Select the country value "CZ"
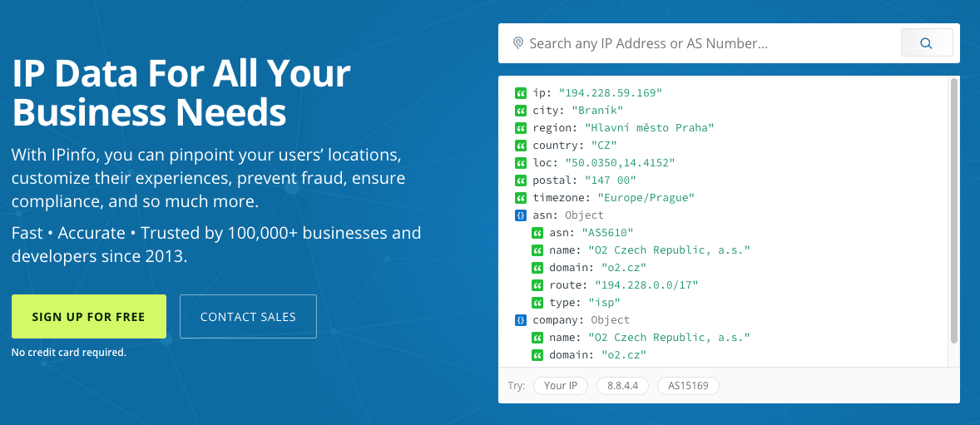The height and width of the screenshot is (425, 980). point(604,146)
